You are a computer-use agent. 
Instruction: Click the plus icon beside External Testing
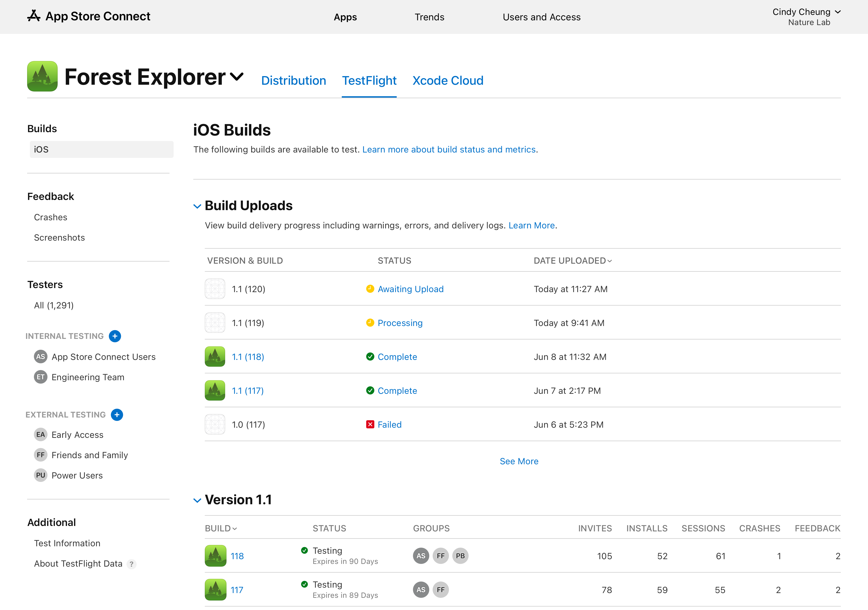click(x=117, y=415)
